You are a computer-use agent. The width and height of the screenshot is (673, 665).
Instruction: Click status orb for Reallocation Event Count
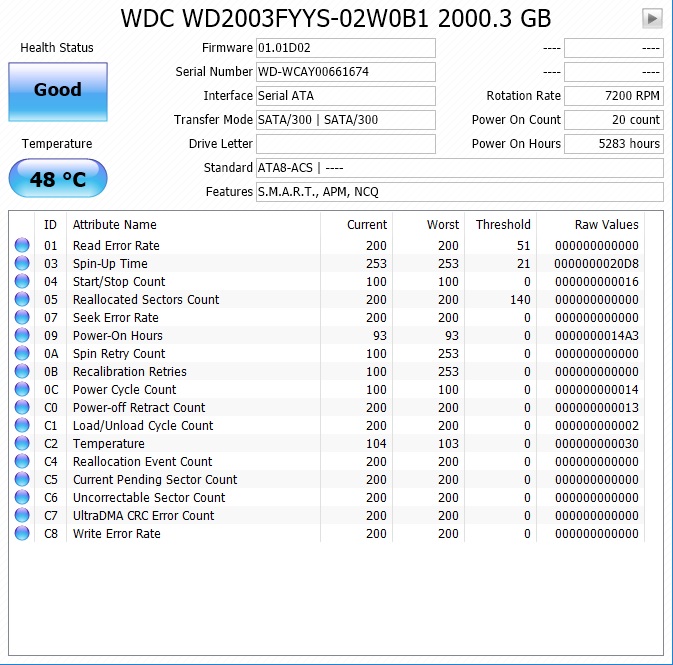pyautogui.click(x=22, y=462)
